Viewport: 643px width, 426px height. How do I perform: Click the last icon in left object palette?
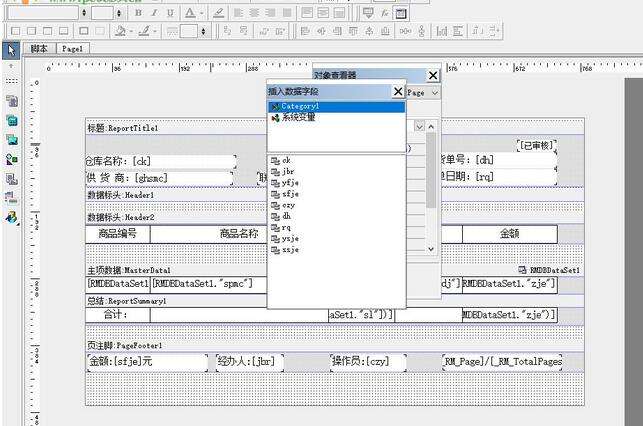pyautogui.click(x=12, y=217)
